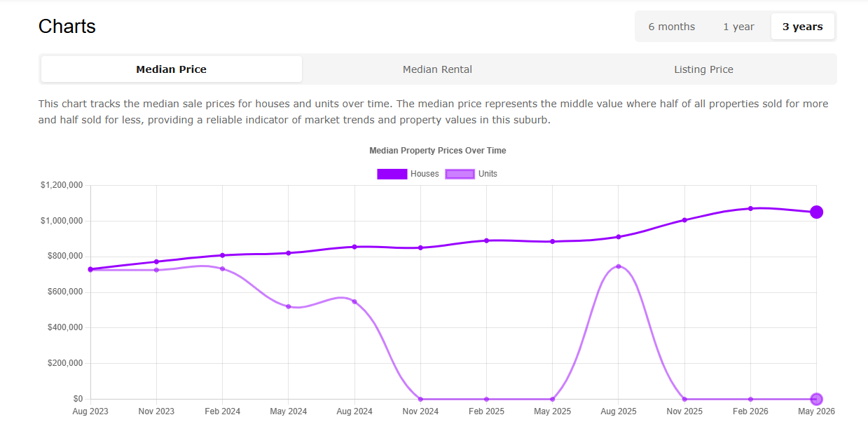Click the Feb 2026 x-axis label
The height and width of the screenshot is (436, 868).
[x=750, y=411]
